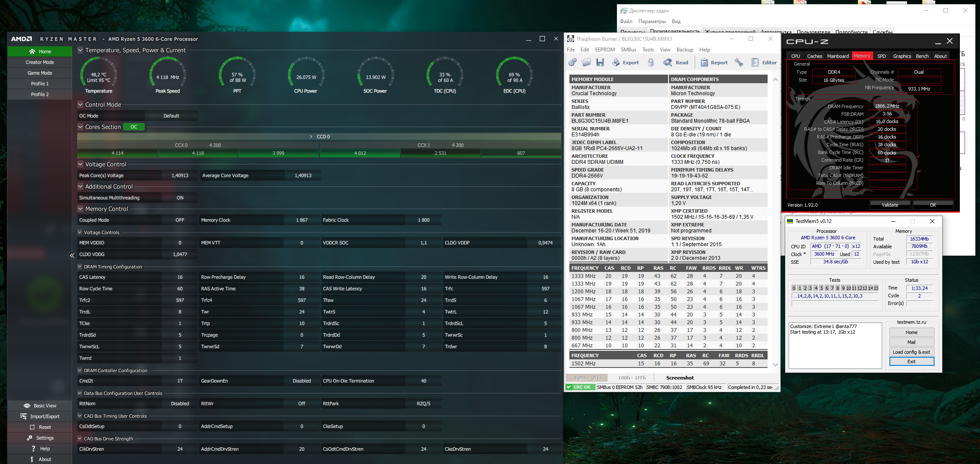The image size is (980, 464).
Task: Click scrollbar down arrow in Thaiphoon report
Action: pyautogui.click(x=775, y=365)
